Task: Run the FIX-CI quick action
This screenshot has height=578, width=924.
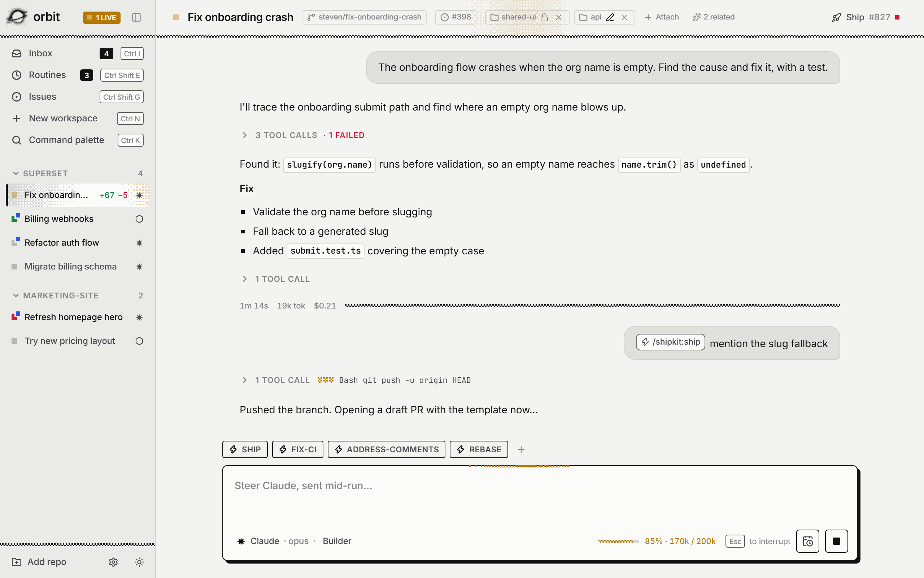Action: pyautogui.click(x=297, y=449)
